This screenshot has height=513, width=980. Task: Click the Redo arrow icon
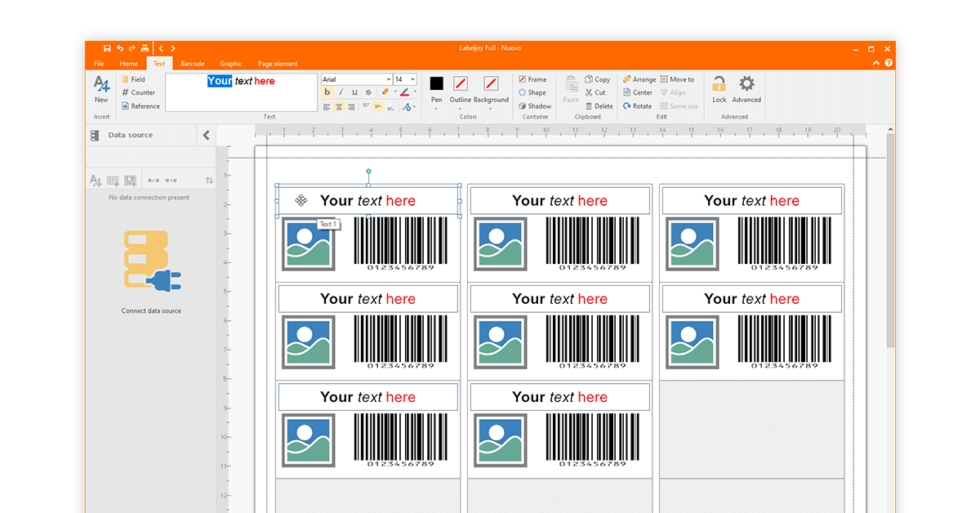pos(132,48)
